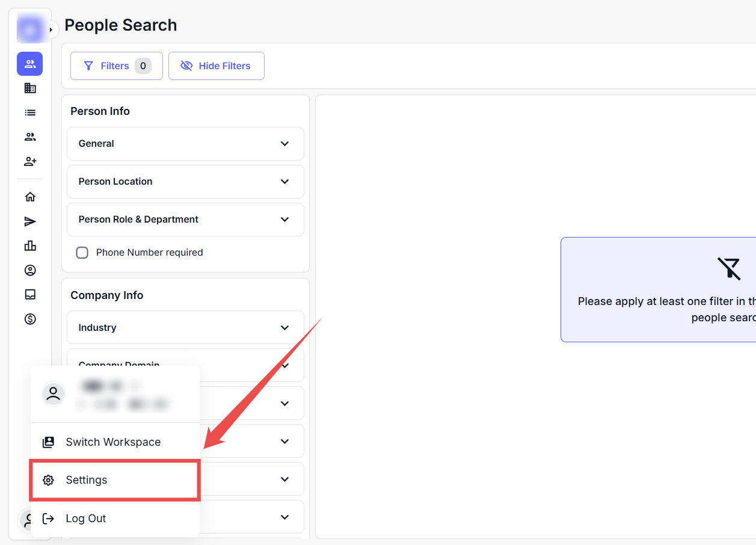
Task: Enable the Phone Number required checkbox
Action: [x=82, y=253]
